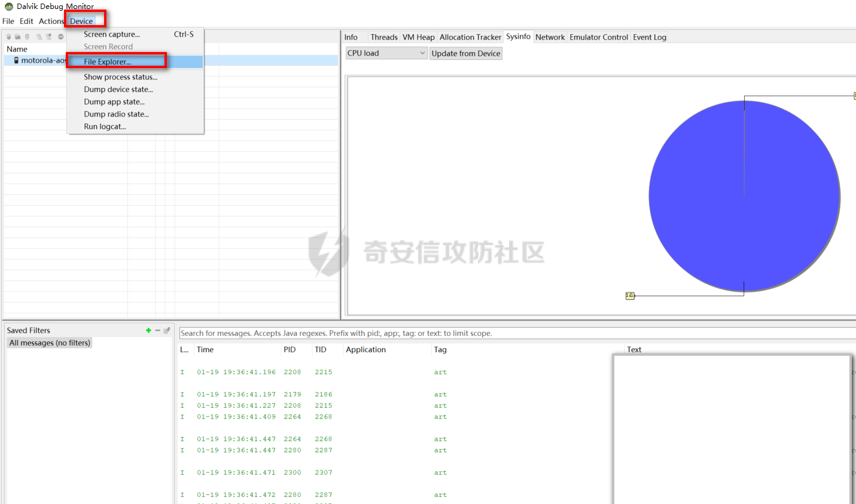Click the Device menu
Image resolution: width=856 pixels, height=504 pixels.
pyautogui.click(x=81, y=21)
